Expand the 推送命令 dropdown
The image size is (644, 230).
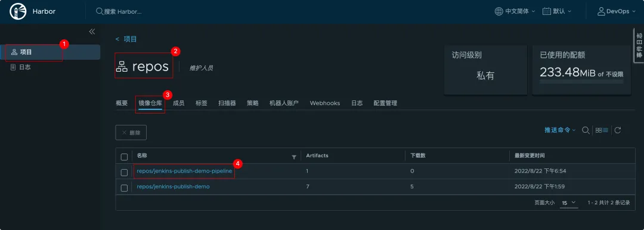pyautogui.click(x=560, y=130)
